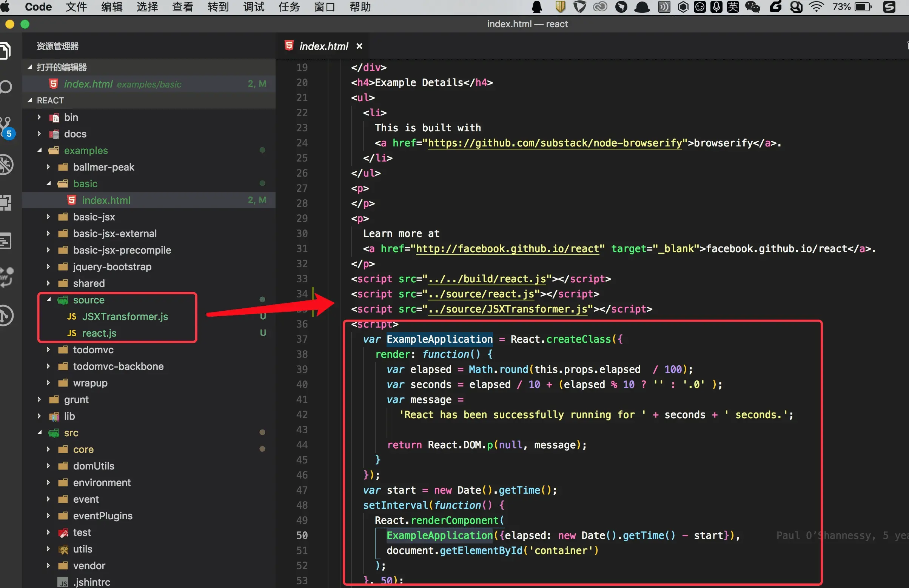This screenshot has height=588, width=909.
Task: Open the Search activity bar icon
Action: coord(5,87)
